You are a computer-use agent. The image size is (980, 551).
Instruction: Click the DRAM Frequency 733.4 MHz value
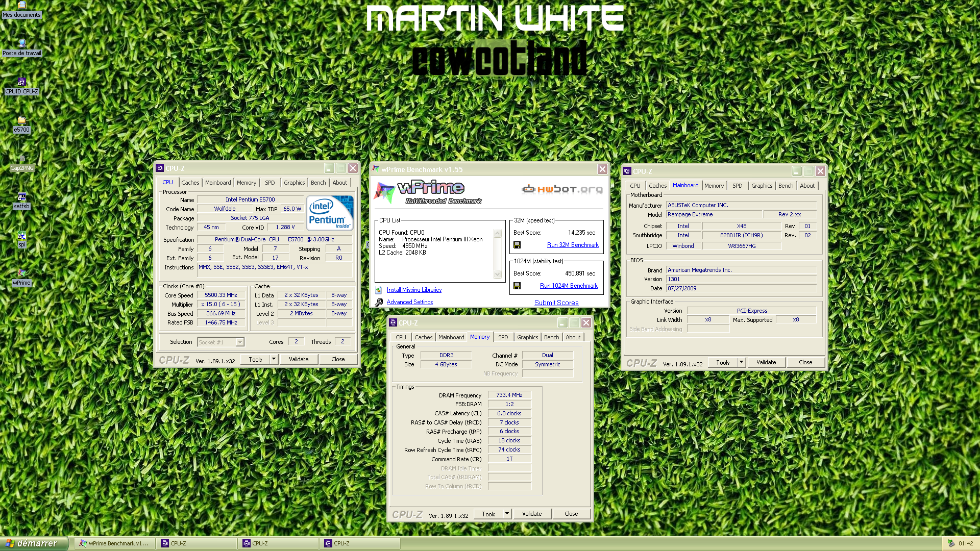(509, 395)
